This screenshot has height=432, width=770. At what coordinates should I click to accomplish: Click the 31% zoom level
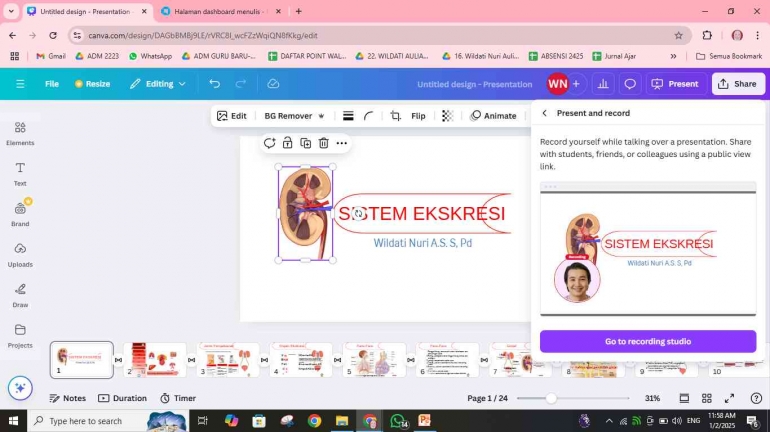click(652, 398)
